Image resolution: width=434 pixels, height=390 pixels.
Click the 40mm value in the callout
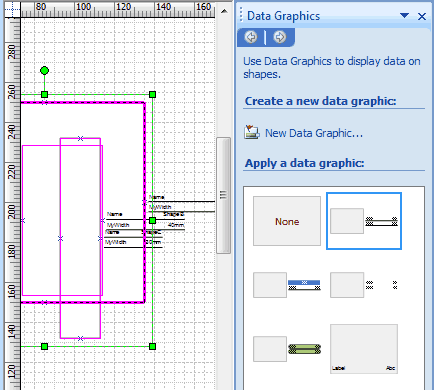[x=176, y=225]
